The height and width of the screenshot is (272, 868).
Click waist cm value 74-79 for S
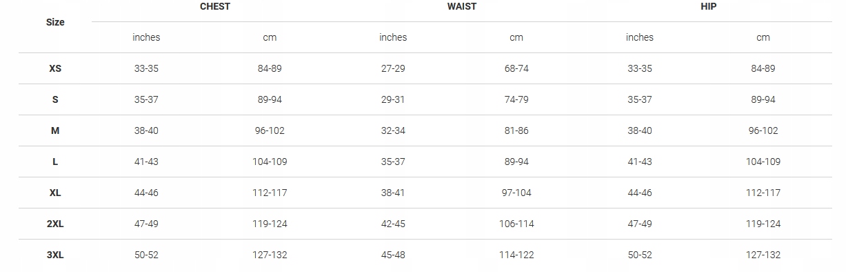[x=516, y=100]
